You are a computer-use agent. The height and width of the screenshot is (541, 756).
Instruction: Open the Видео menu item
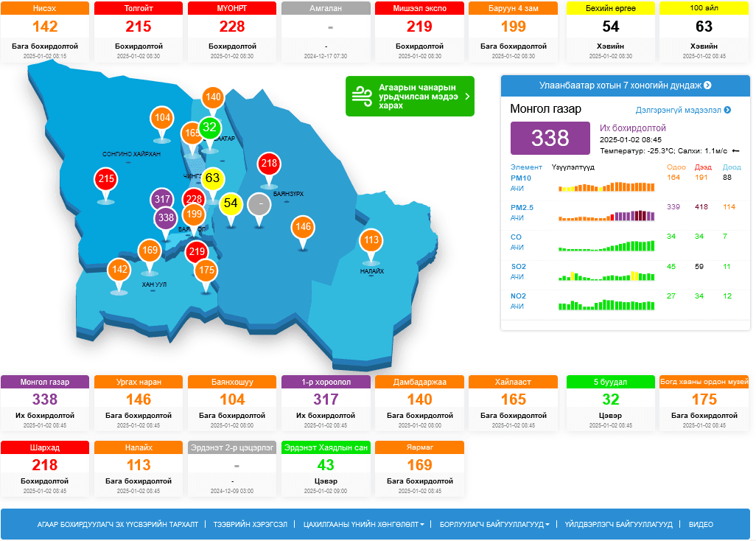[701, 525]
